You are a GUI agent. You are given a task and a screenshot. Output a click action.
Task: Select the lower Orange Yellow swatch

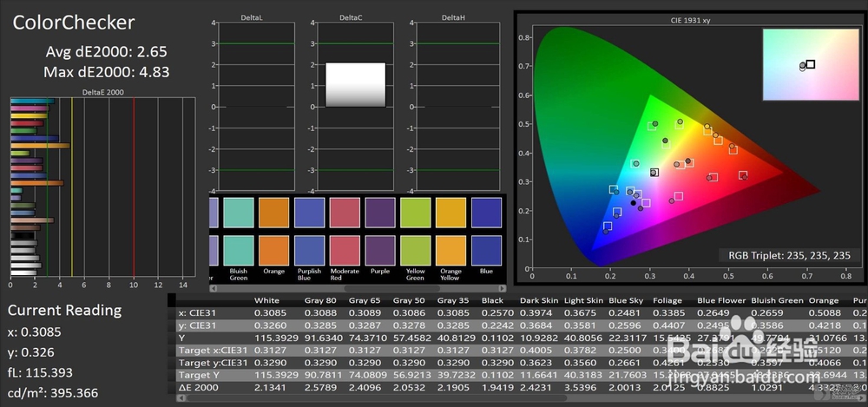(x=451, y=250)
